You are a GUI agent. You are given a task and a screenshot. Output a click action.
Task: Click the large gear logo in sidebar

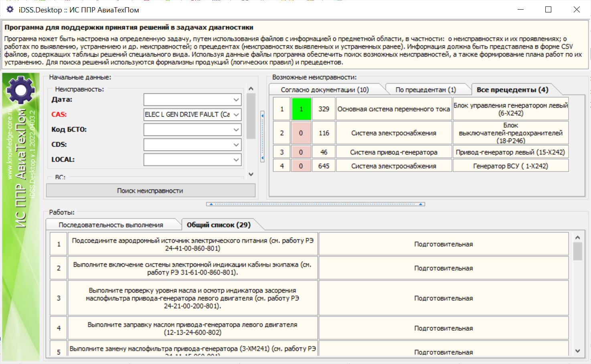(x=20, y=89)
